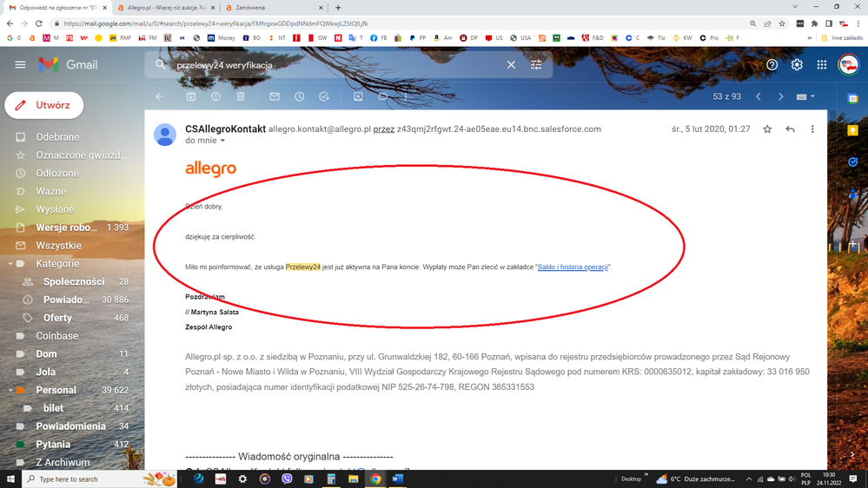
Task: Snooze the message with clock icon
Action: [299, 96]
